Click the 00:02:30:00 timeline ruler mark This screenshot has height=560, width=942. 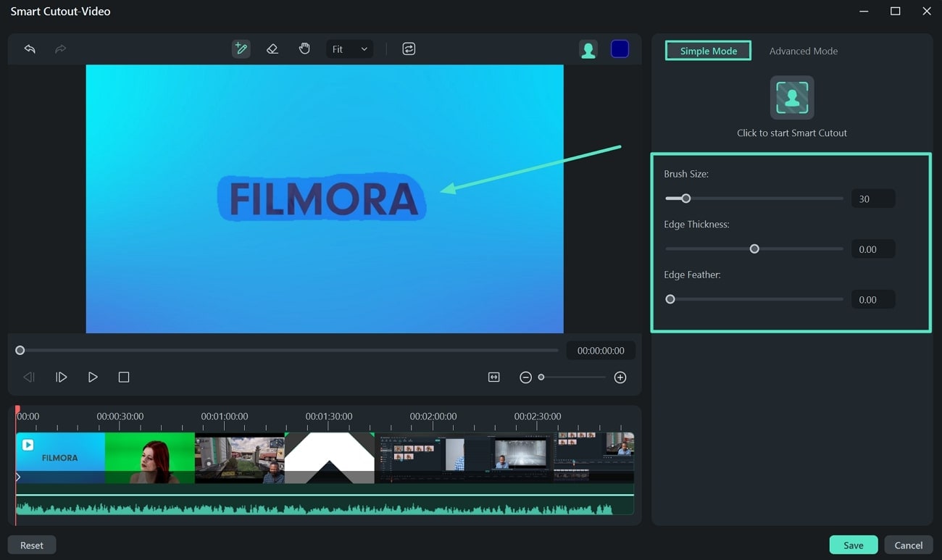[538, 417]
